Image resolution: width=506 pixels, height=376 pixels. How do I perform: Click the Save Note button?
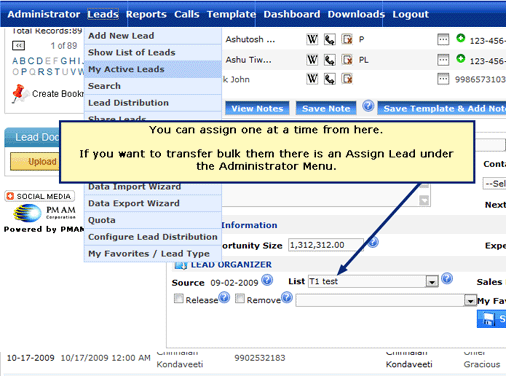coord(326,108)
